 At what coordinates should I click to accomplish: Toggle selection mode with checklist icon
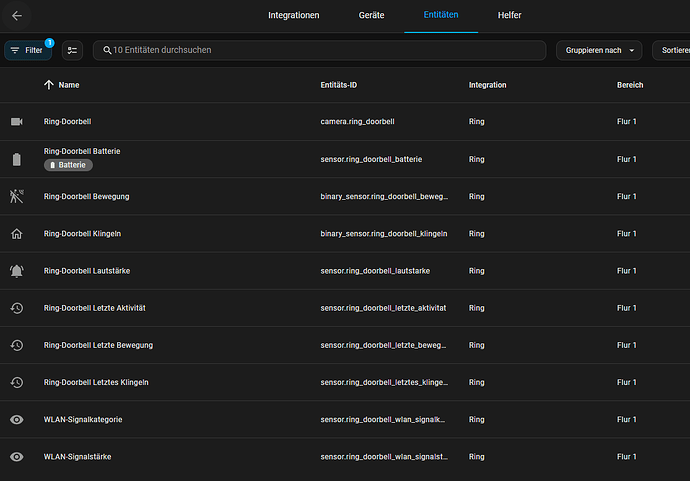(x=73, y=50)
